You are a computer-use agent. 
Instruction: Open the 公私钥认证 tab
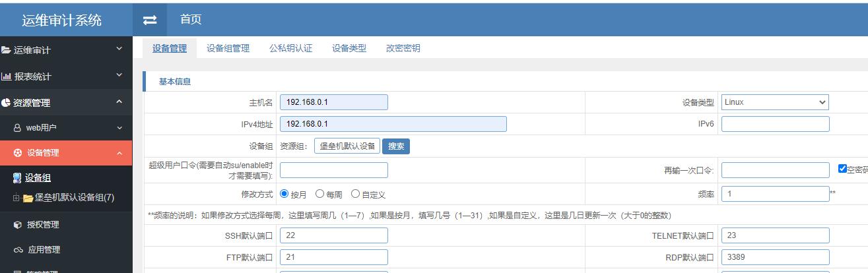(x=290, y=48)
